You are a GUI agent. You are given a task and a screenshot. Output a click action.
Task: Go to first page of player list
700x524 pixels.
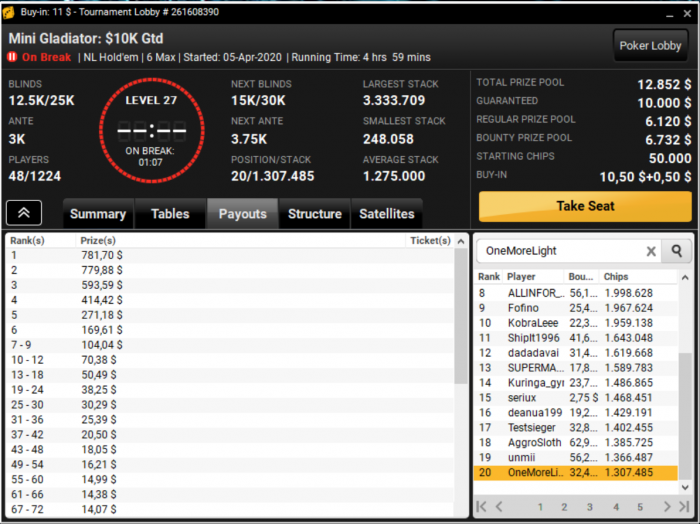click(482, 507)
